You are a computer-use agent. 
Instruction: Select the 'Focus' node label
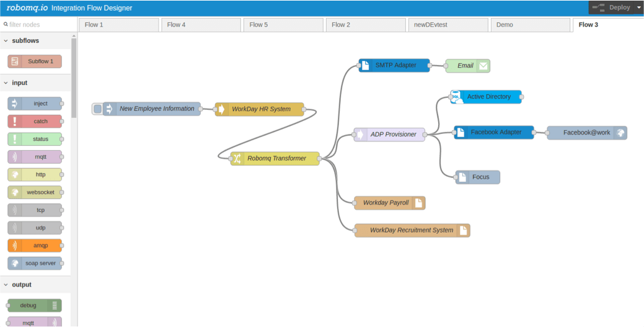click(480, 177)
